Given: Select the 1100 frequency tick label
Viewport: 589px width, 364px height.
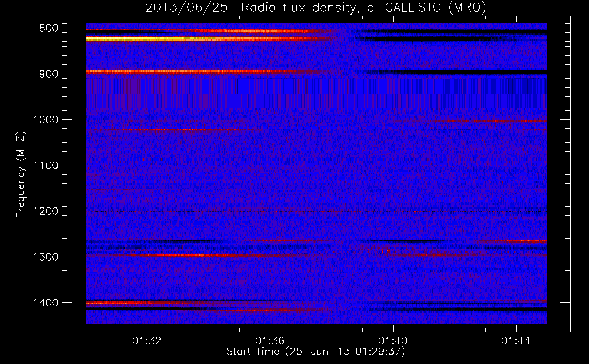Looking at the screenshot, I should pyautogui.click(x=46, y=166).
